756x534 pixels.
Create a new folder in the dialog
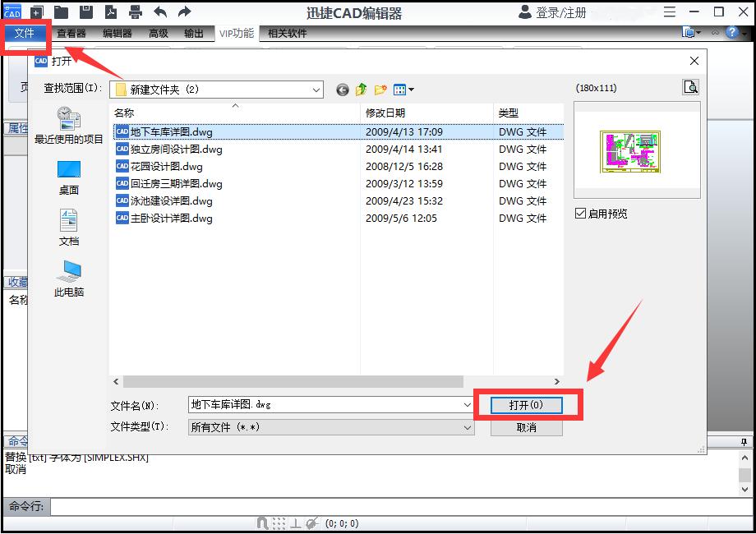[x=379, y=88]
